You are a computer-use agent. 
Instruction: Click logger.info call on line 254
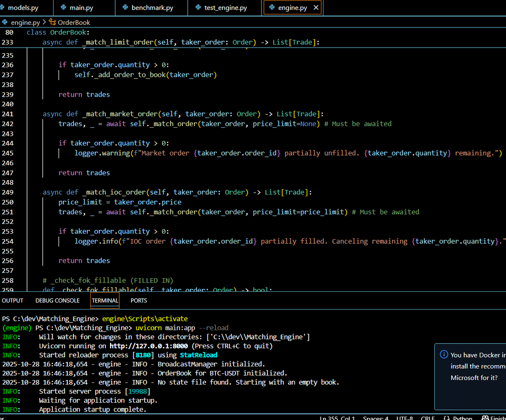pyautogui.click(x=96, y=241)
